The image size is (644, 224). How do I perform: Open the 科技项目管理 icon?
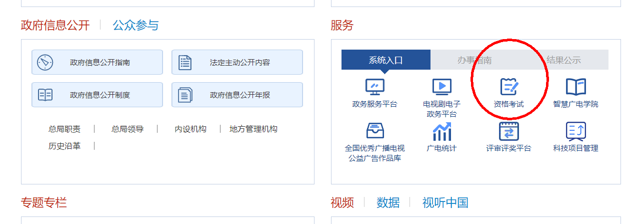click(x=575, y=131)
